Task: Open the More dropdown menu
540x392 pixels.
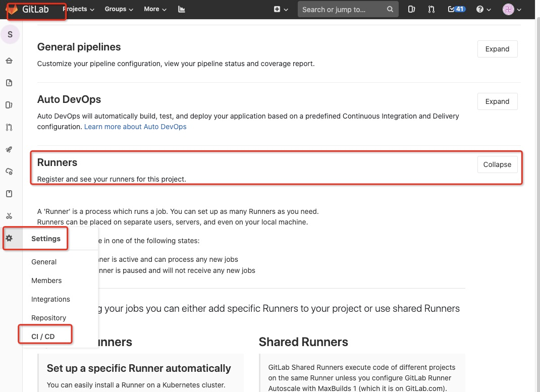Action: pyautogui.click(x=155, y=9)
